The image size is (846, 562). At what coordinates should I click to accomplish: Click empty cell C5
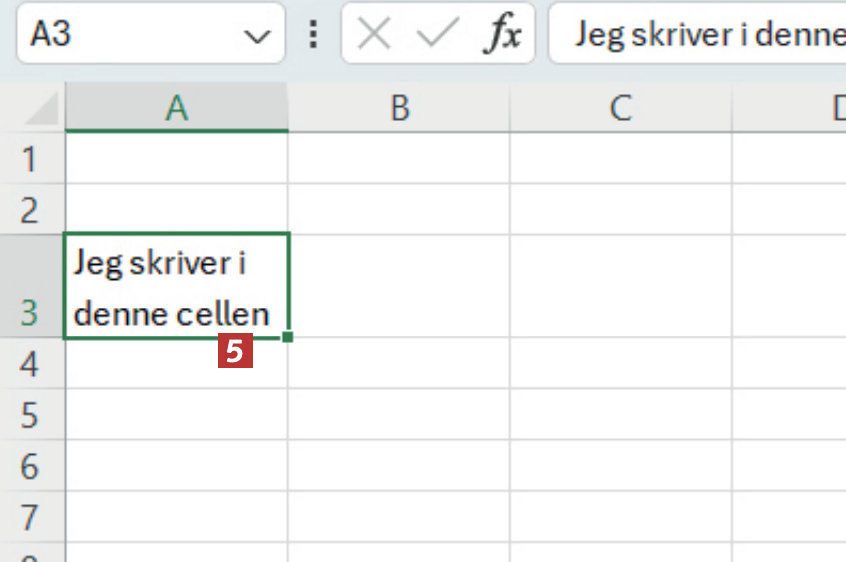click(x=621, y=415)
